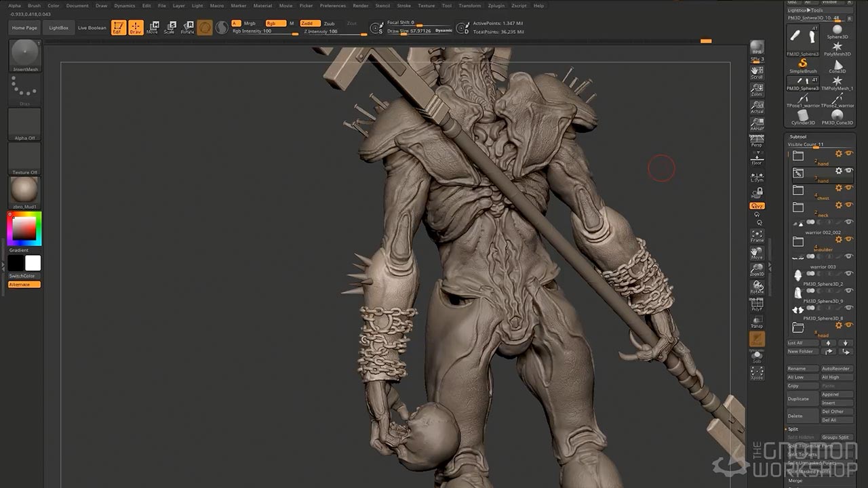The width and height of the screenshot is (868, 488).
Task: Hide the head folder subtool via eye icon
Action: tap(848, 325)
